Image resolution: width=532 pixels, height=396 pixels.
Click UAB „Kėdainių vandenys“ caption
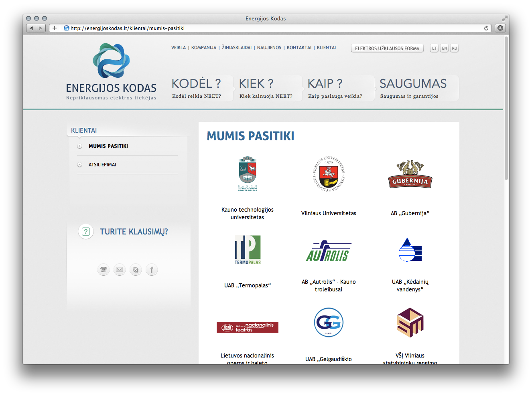410,285
